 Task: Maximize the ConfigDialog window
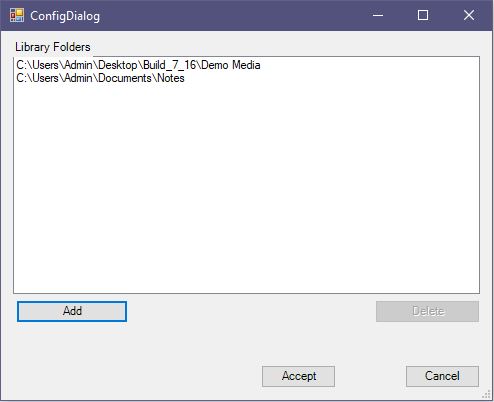[x=423, y=15]
